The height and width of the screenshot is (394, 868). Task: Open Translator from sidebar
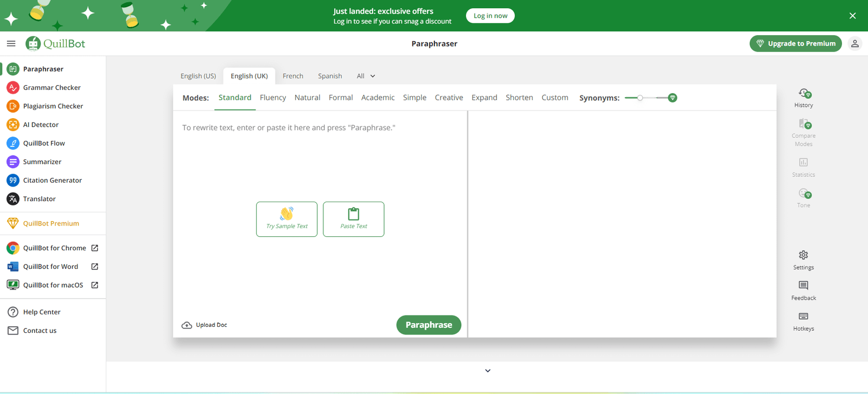point(53,199)
